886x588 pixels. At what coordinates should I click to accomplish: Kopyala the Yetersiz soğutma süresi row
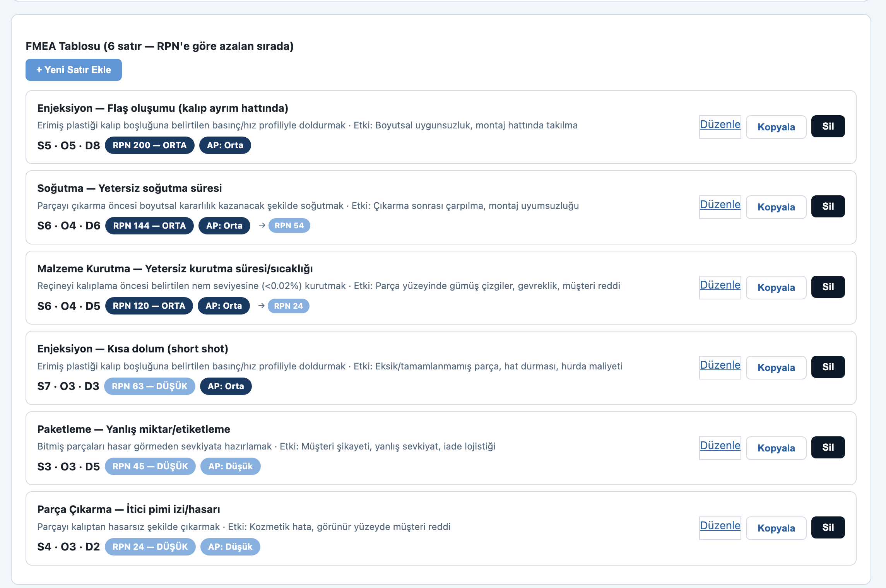coord(776,207)
